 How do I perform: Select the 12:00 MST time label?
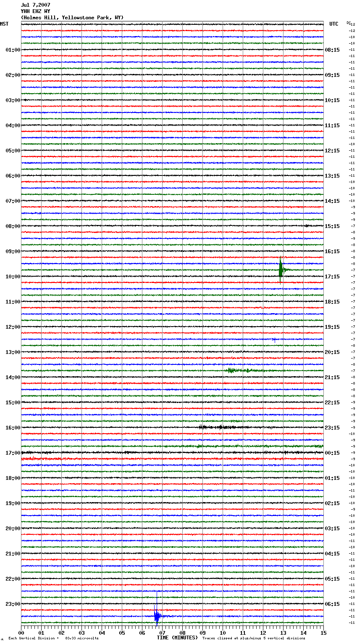pos(13,327)
